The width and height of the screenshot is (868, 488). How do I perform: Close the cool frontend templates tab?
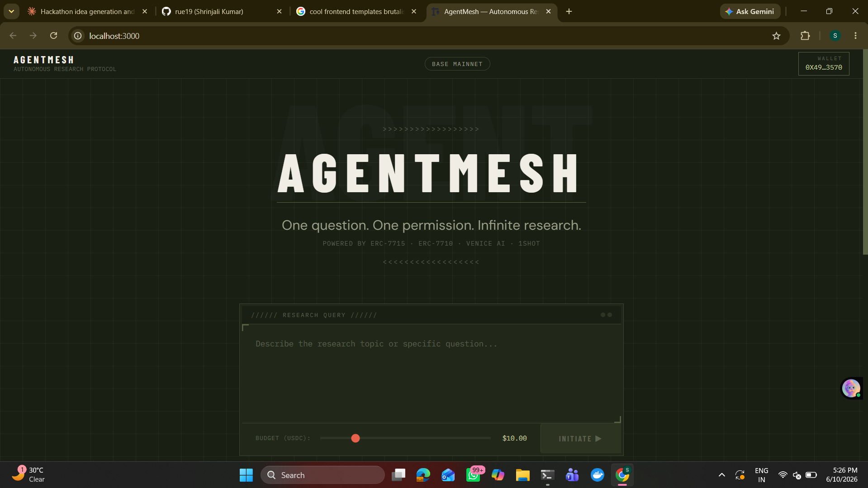pos(414,11)
